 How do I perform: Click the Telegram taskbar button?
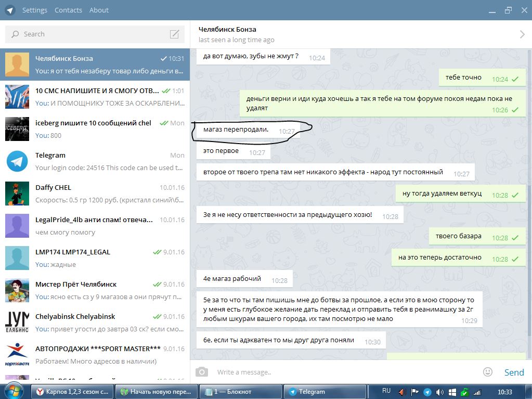325,392
